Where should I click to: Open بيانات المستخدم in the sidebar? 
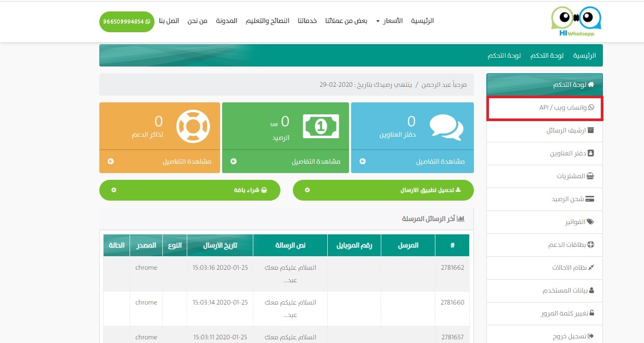(545, 291)
